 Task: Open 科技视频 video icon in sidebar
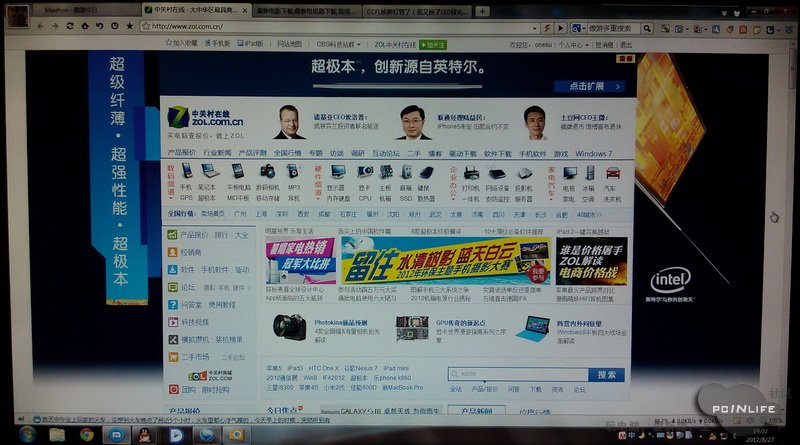(x=173, y=322)
